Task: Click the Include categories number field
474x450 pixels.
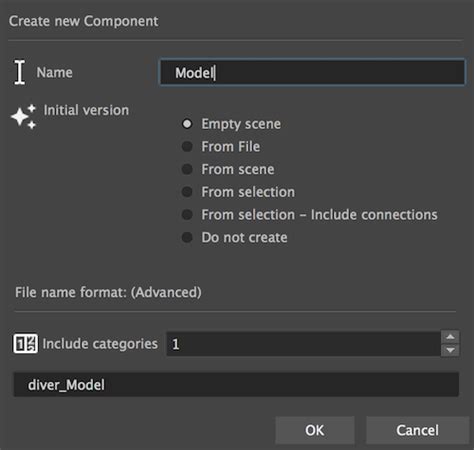Action: click(303, 344)
